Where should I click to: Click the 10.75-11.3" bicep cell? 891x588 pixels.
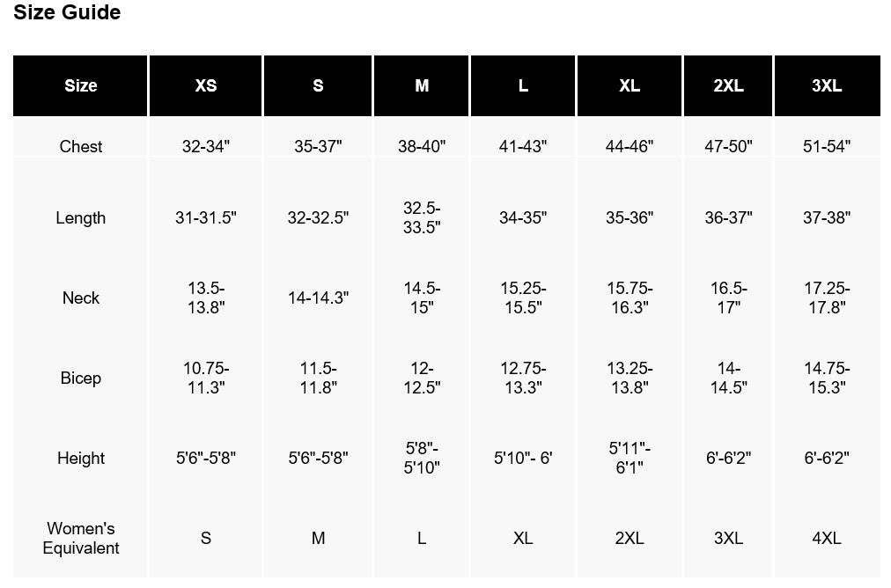(205, 379)
